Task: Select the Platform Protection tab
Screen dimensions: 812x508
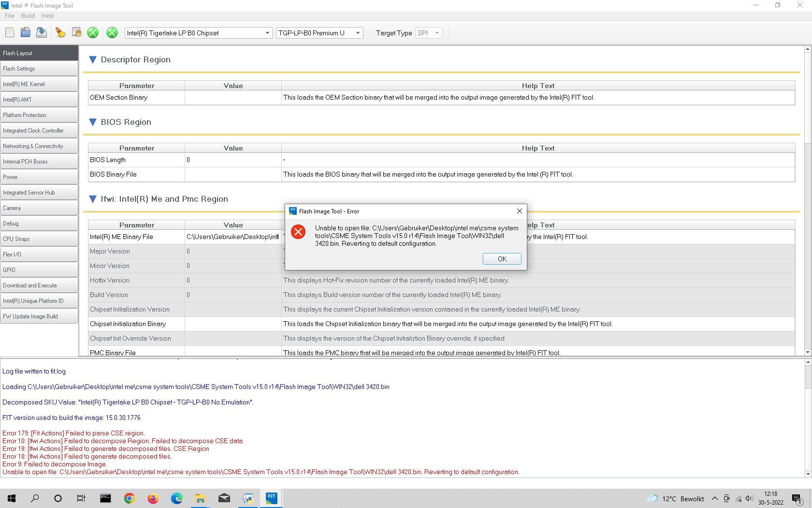Action: pos(39,115)
